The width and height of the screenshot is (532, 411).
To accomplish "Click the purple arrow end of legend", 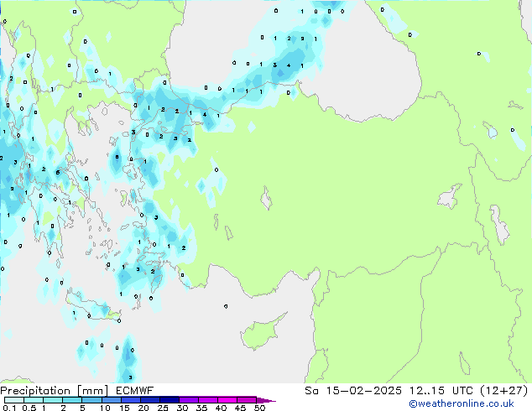I will click(266, 400).
